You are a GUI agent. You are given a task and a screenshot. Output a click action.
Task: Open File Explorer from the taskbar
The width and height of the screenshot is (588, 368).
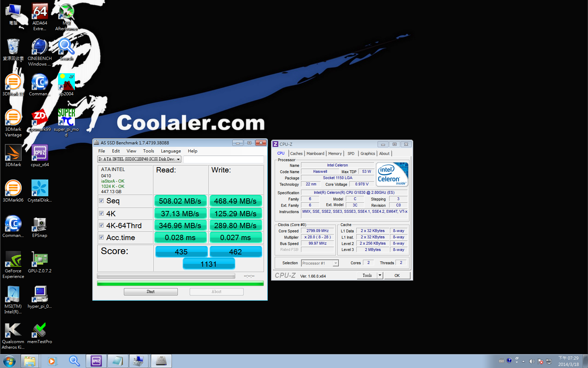pos(30,361)
